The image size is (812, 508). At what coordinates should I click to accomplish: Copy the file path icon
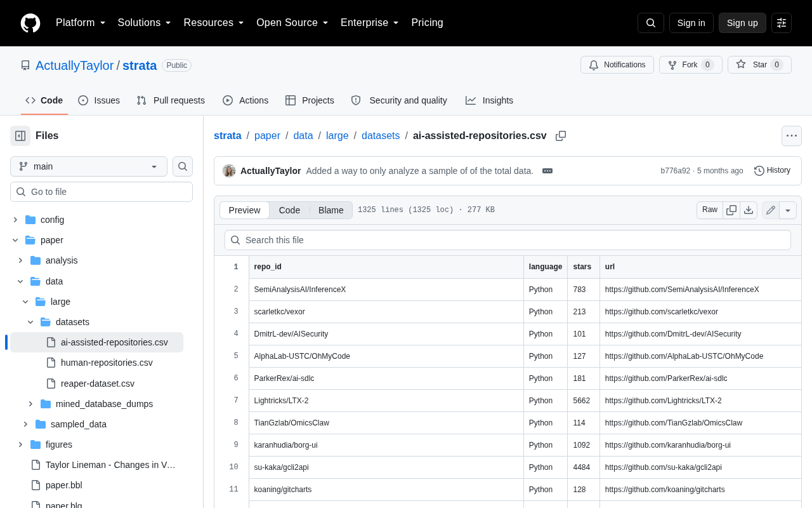[561, 136]
